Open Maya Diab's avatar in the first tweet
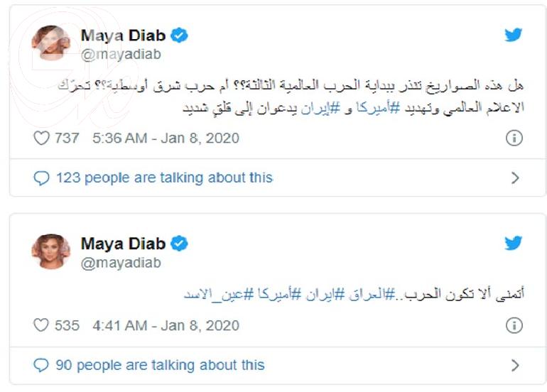The image size is (547, 392). pyautogui.click(x=51, y=43)
